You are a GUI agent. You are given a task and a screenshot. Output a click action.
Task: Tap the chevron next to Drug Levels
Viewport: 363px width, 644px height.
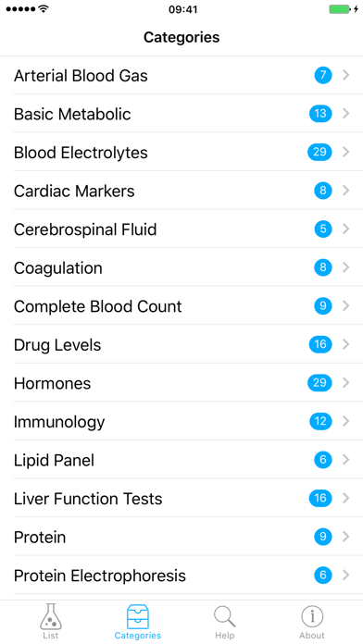coord(346,344)
